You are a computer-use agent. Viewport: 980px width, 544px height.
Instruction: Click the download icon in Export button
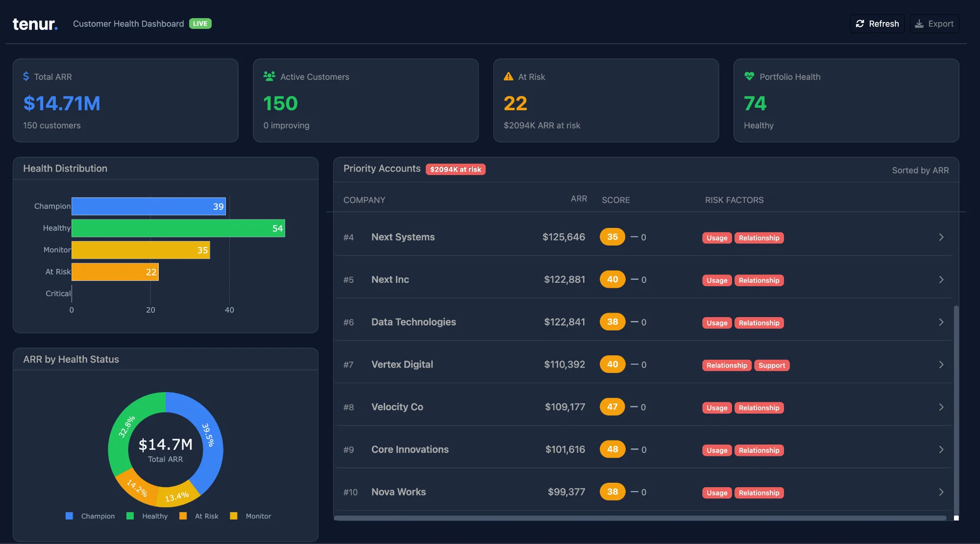tap(918, 24)
